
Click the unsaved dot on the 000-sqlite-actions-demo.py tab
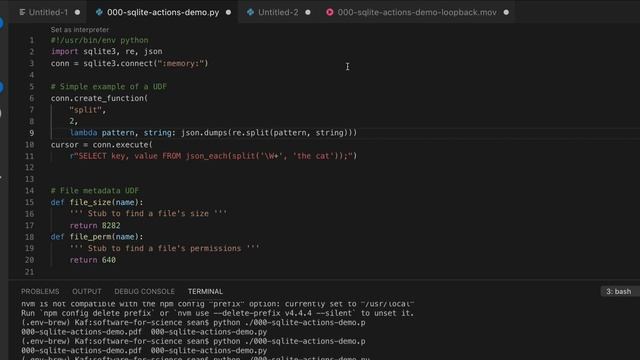[x=229, y=12]
